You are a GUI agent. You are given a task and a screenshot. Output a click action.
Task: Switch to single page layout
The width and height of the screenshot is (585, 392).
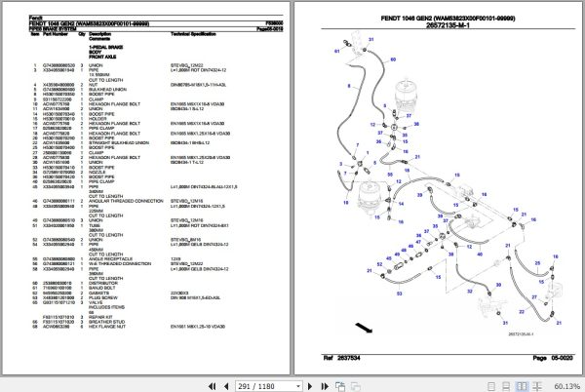click(x=491, y=386)
